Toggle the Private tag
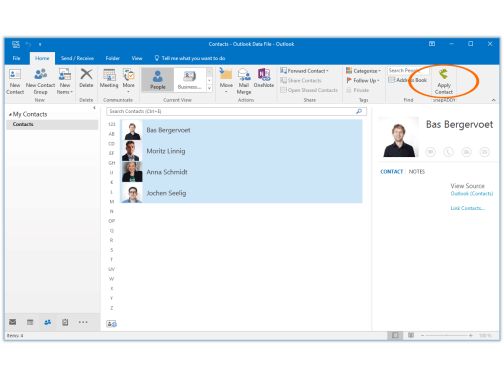Image resolution: width=504 pixels, height=378 pixels. coord(358,90)
